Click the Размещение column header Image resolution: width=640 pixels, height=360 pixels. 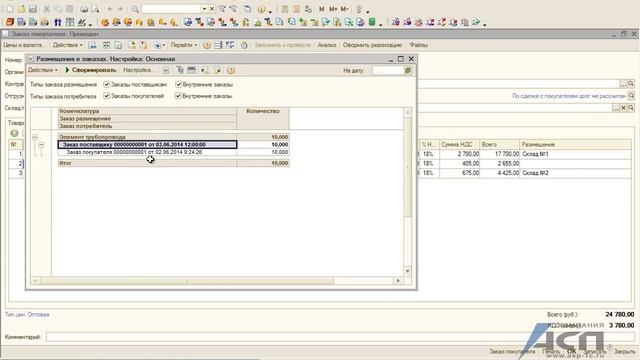coord(575,144)
